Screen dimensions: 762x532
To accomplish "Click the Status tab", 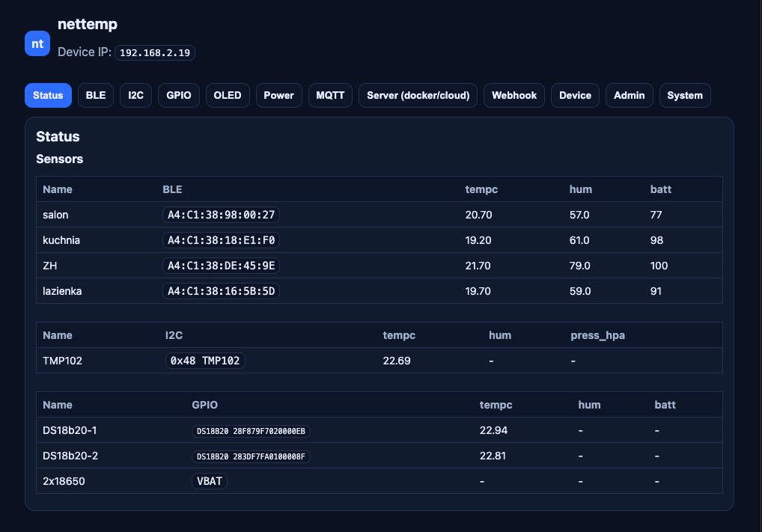I will click(48, 95).
